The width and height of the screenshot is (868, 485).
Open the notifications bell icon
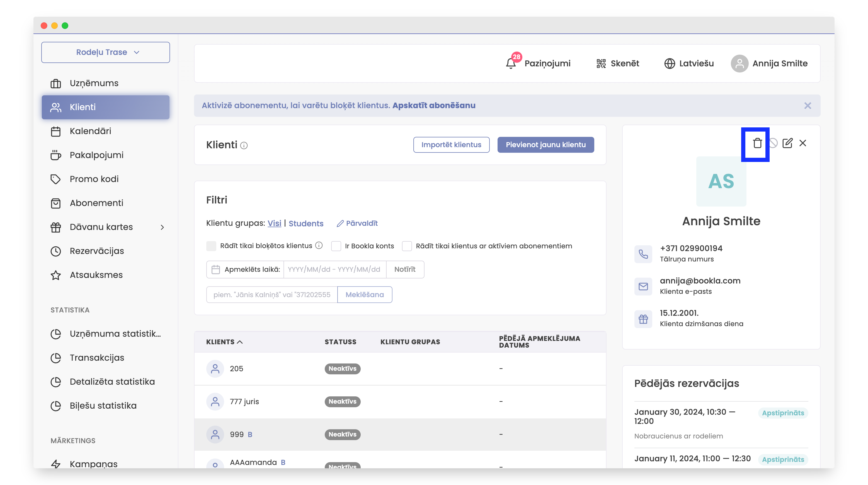(x=510, y=63)
